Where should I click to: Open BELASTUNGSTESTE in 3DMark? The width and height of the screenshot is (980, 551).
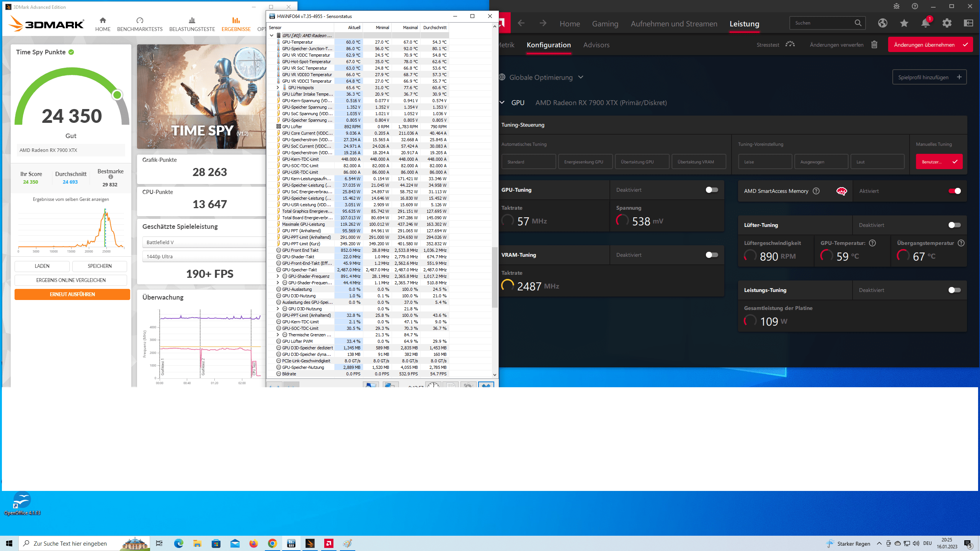click(192, 24)
